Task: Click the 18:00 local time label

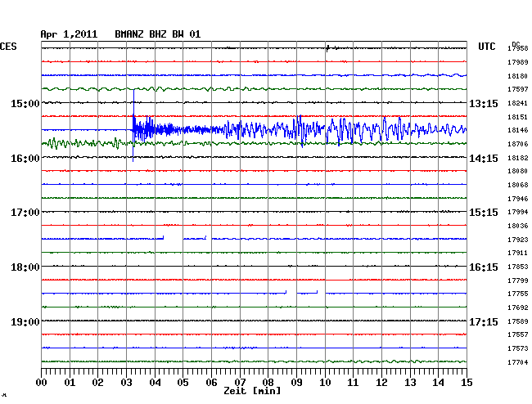Action: [25, 267]
